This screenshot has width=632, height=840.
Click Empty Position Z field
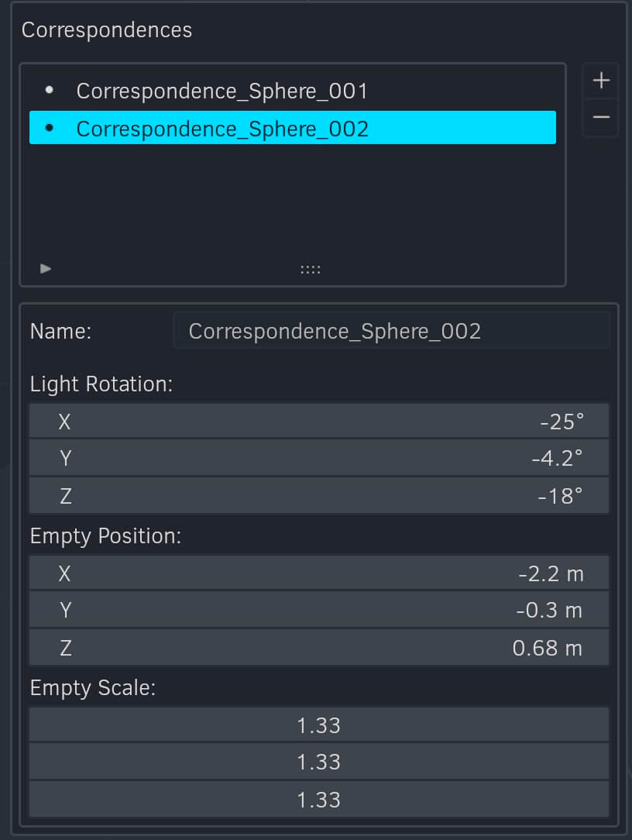pyautogui.click(x=318, y=648)
